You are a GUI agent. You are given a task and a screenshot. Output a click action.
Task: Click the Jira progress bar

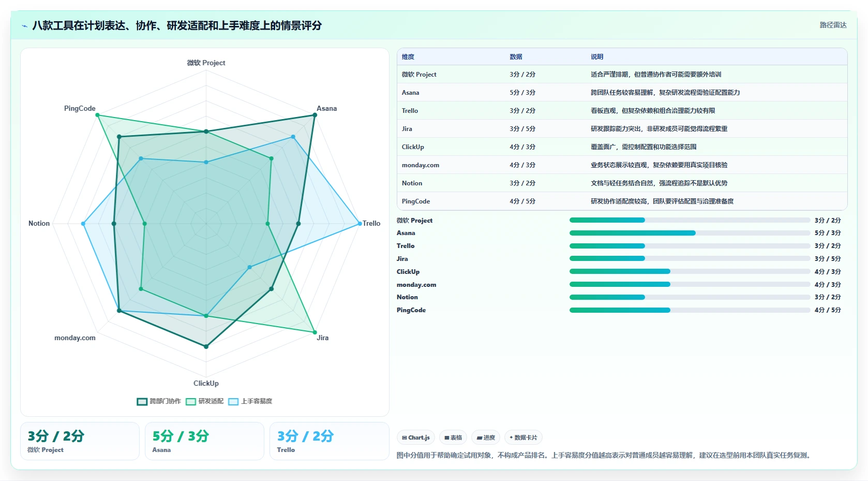coord(690,258)
